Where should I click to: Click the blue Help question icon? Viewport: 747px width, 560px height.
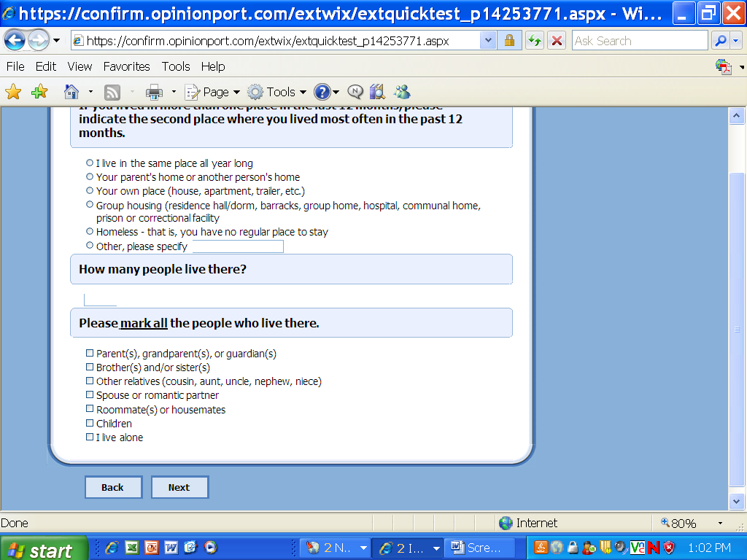[322, 92]
